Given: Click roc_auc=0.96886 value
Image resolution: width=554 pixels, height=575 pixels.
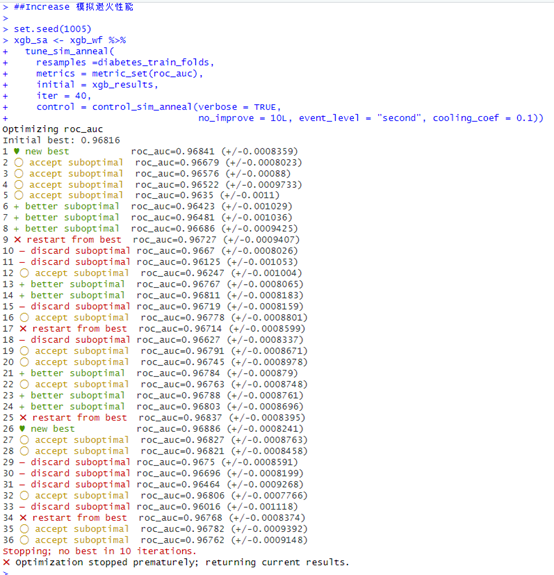Looking at the screenshot, I should pos(178,429).
